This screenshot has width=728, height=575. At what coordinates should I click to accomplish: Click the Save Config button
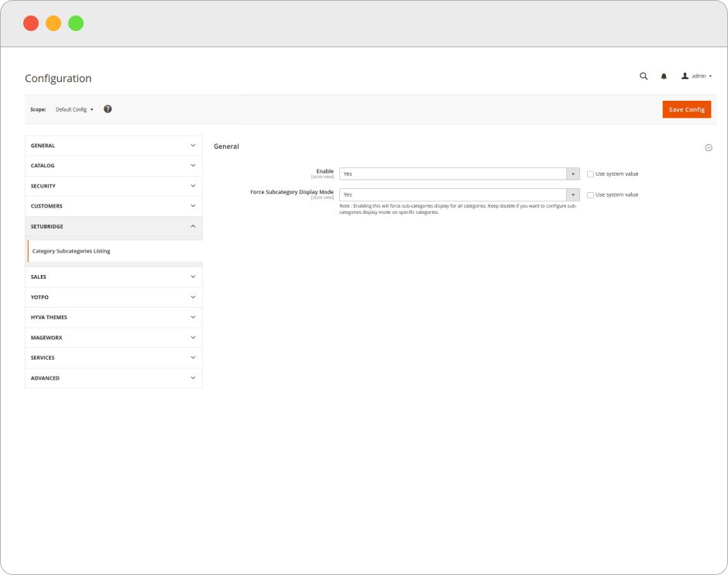[686, 109]
